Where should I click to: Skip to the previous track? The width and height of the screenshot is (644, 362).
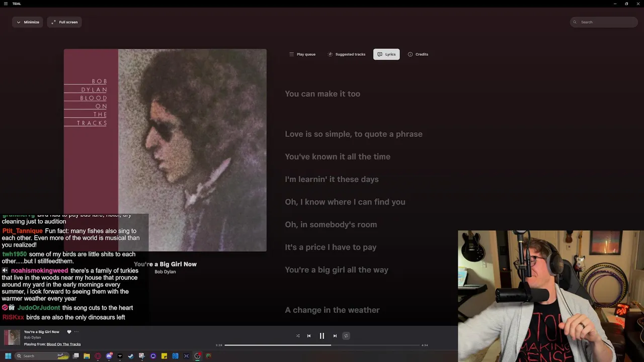click(x=309, y=336)
